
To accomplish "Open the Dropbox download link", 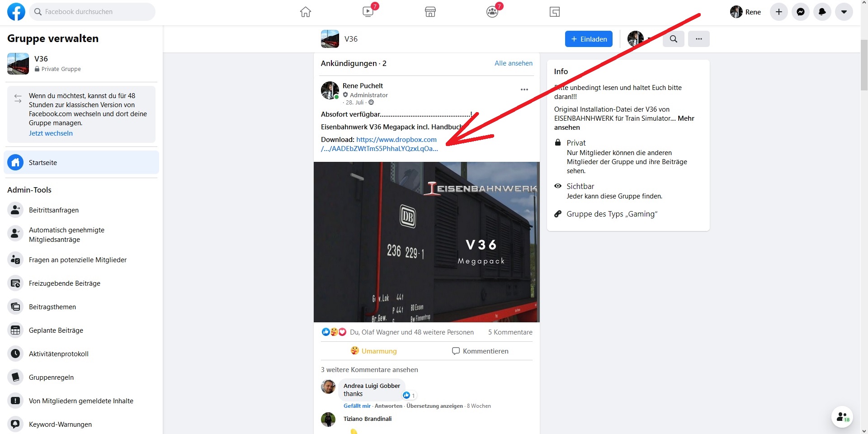I will point(380,144).
